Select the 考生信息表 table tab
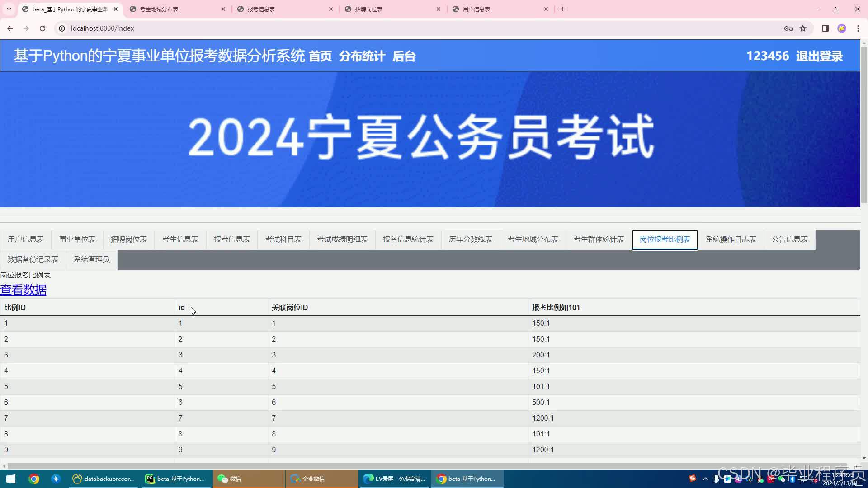The image size is (868, 488). pos(180,239)
